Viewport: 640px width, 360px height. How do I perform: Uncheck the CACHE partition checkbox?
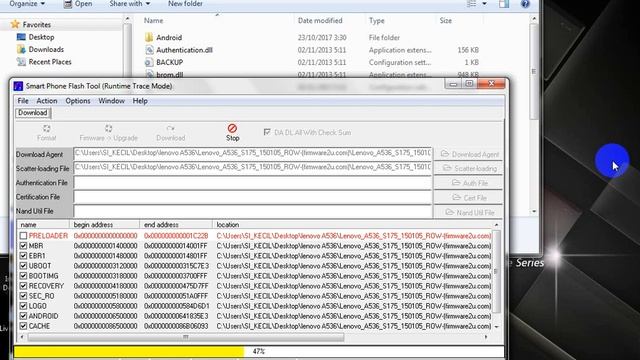pos(23,326)
